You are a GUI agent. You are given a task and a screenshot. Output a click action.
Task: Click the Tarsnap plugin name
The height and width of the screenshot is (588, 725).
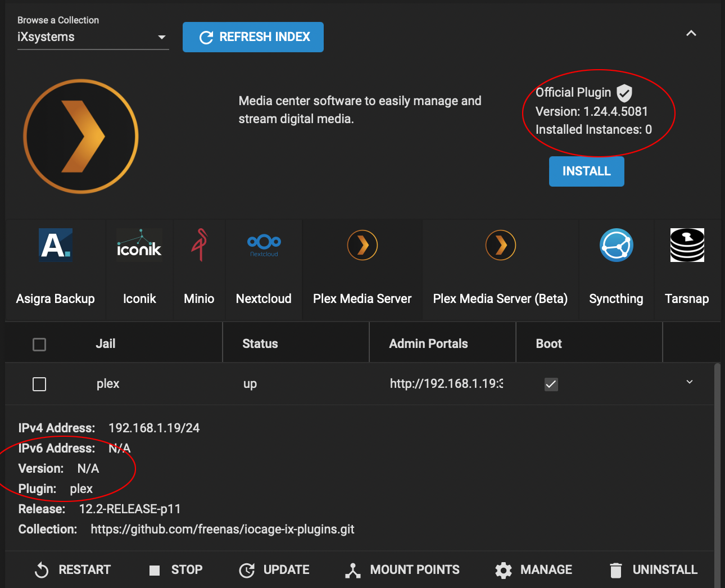tap(687, 299)
